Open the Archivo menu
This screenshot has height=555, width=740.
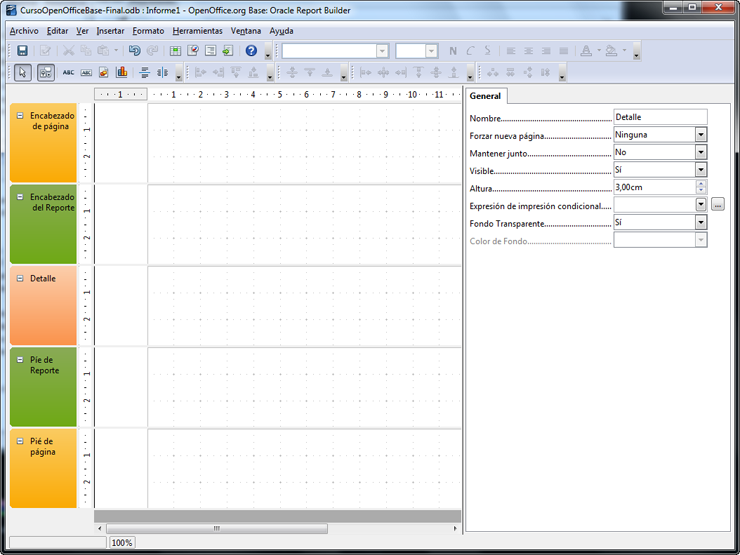tap(24, 31)
